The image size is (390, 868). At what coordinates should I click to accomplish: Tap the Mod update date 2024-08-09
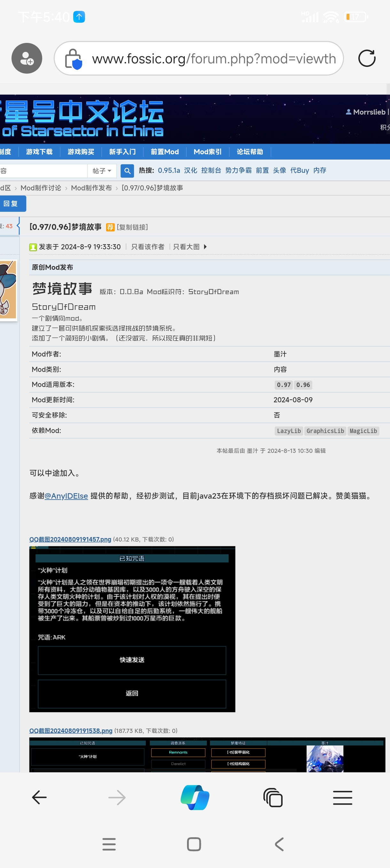[x=293, y=400]
